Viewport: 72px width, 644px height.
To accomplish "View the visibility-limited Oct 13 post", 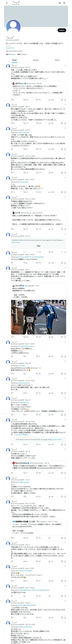I will (39, 246).
